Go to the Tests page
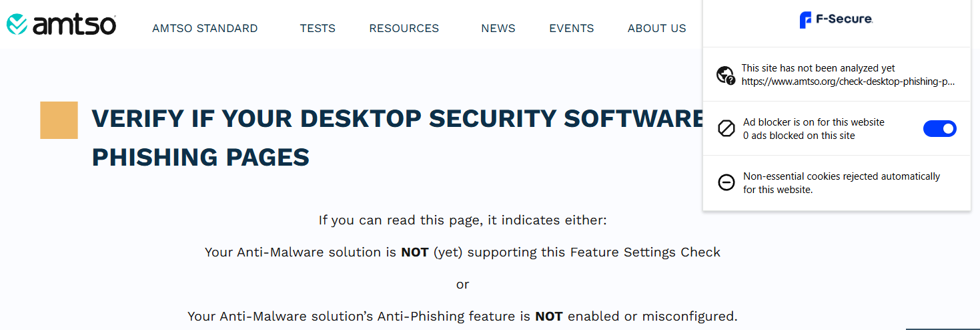The image size is (980, 330). pos(318,28)
